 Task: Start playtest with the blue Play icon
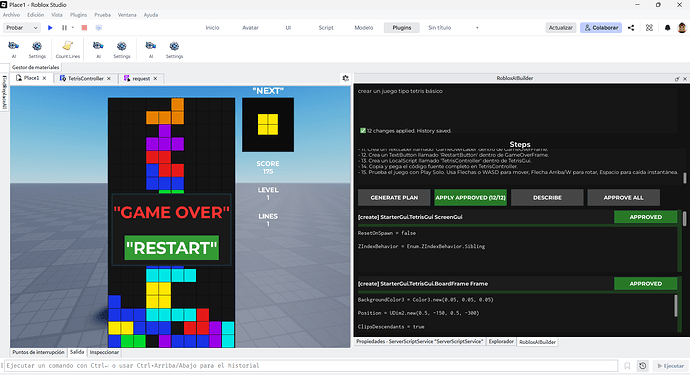coord(50,28)
